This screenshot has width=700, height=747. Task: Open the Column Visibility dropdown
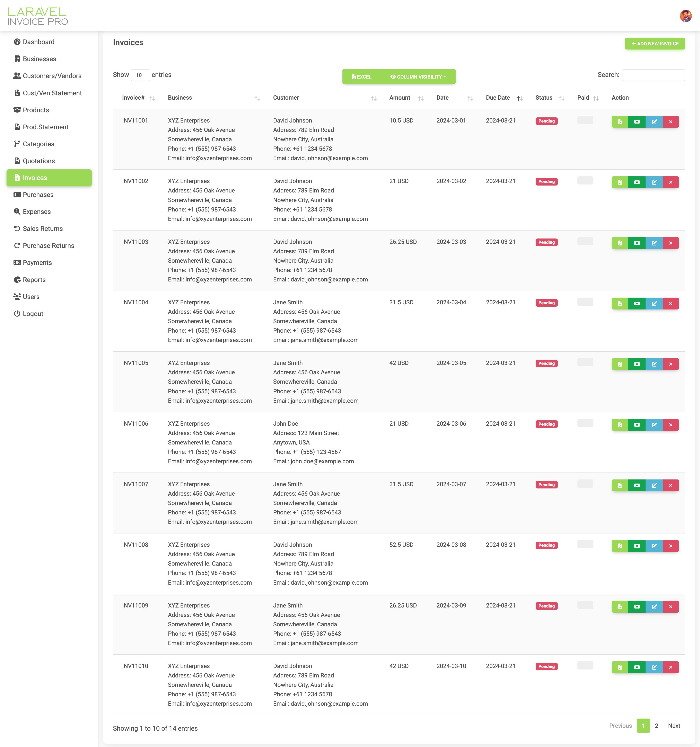[418, 77]
